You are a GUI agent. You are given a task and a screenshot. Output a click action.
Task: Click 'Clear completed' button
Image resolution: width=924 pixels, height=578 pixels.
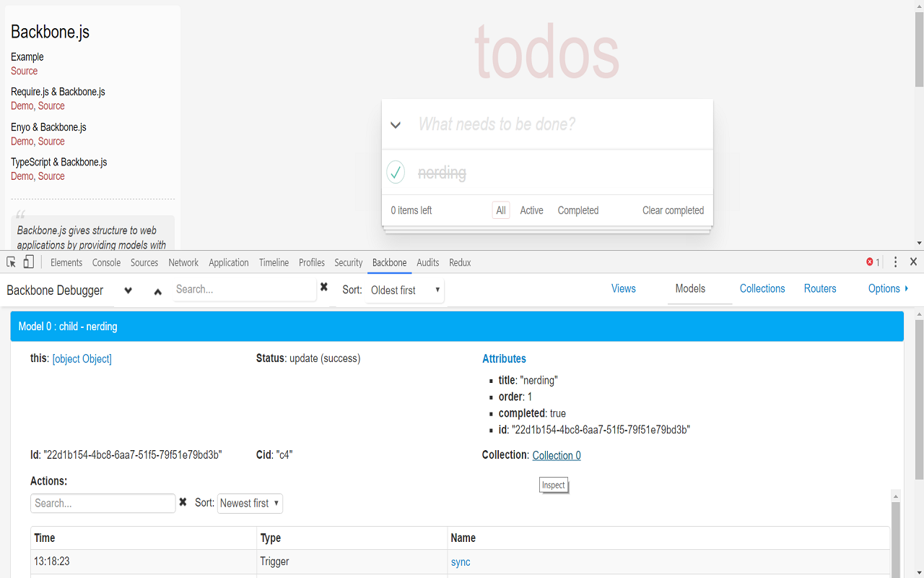click(674, 210)
